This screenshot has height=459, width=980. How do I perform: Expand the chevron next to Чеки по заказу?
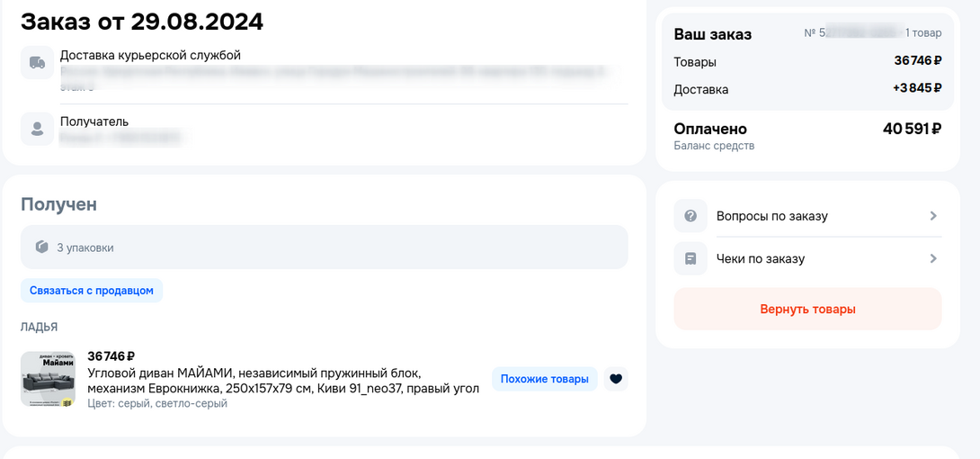pos(933,259)
